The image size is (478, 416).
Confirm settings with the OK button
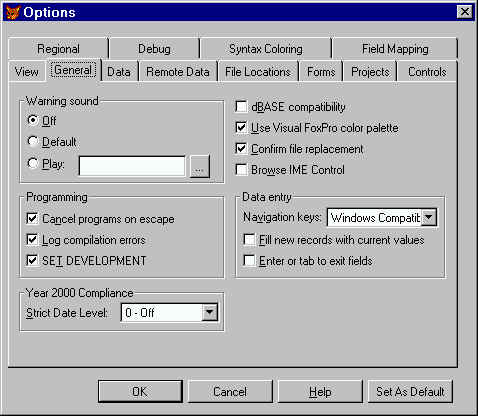point(140,391)
